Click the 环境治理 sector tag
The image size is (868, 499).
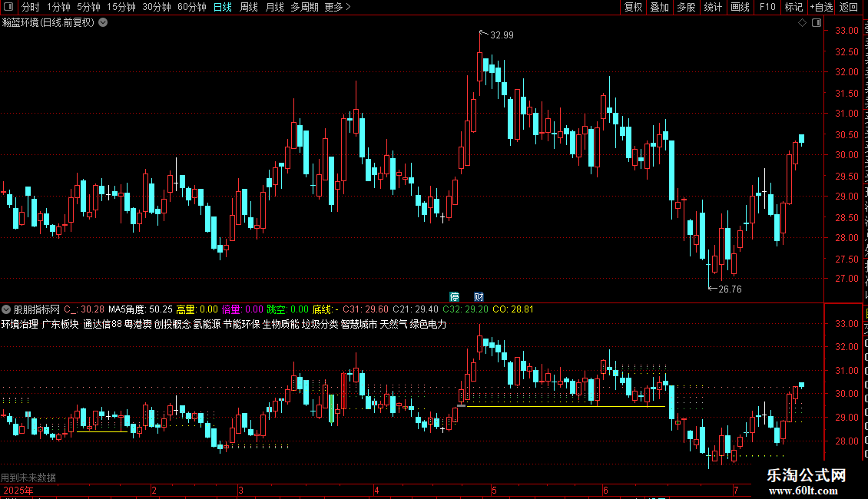tap(20, 324)
